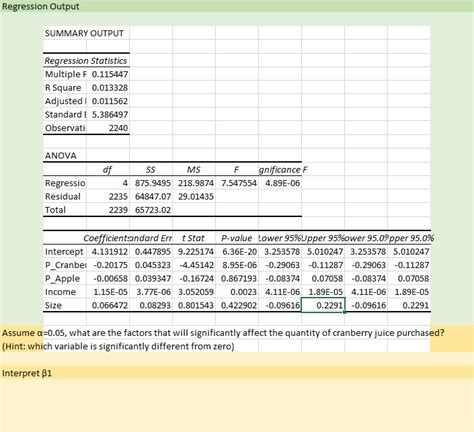Click the Coefficients column header
The width and height of the screenshot is (474, 432).
click(x=106, y=238)
